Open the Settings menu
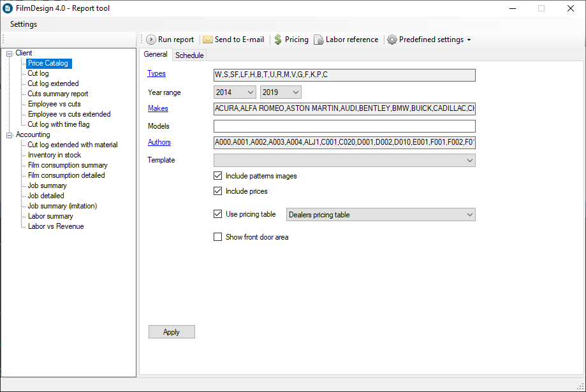The image size is (586, 392). 24,24
